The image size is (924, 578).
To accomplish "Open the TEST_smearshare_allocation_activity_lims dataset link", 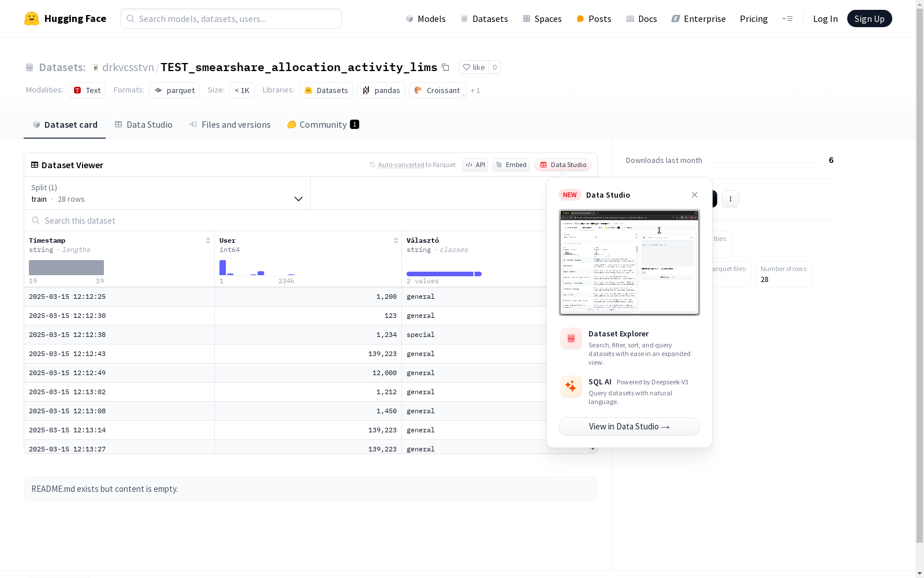I will (299, 67).
